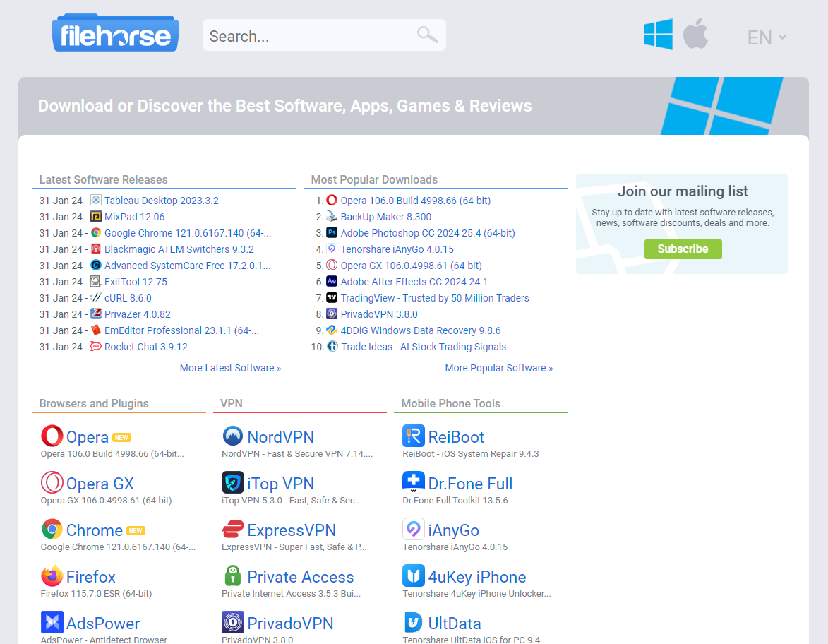This screenshot has width=828, height=644.
Task: Open Opera GX 106.0.4998.61 popular download link
Action: click(x=412, y=266)
